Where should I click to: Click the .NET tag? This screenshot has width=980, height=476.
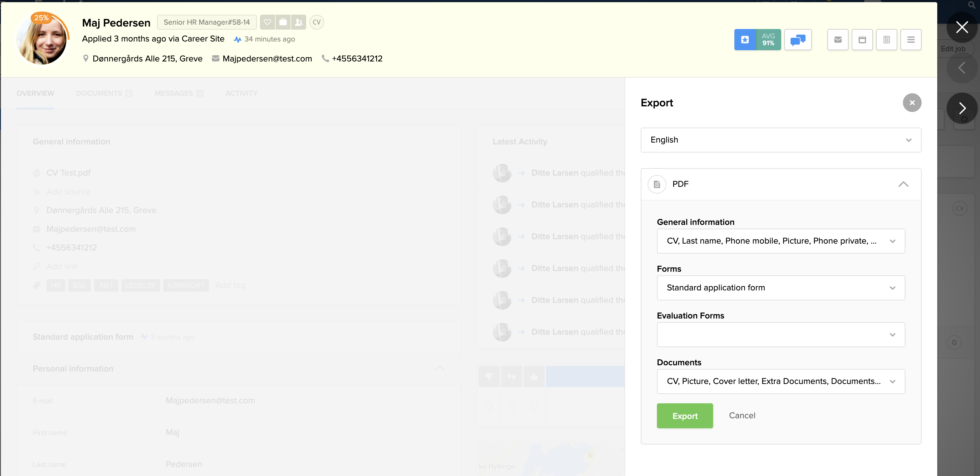point(106,285)
